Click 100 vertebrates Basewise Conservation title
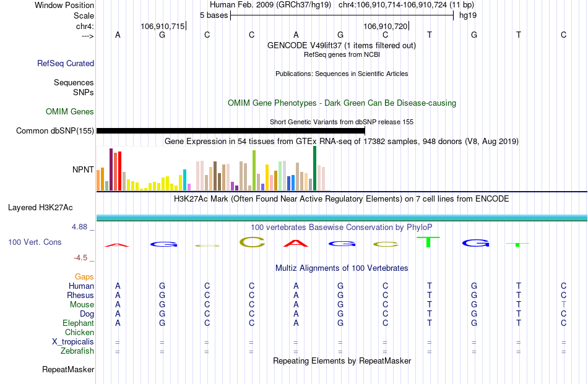The height and width of the screenshot is (384, 588). (342, 228)
